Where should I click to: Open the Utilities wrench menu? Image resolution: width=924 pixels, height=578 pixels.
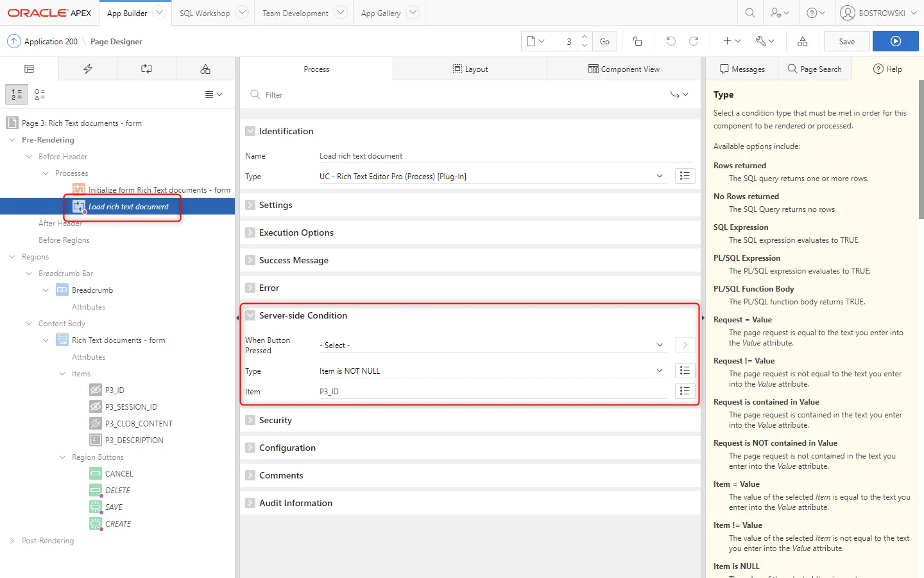click(x=764, y=41)
